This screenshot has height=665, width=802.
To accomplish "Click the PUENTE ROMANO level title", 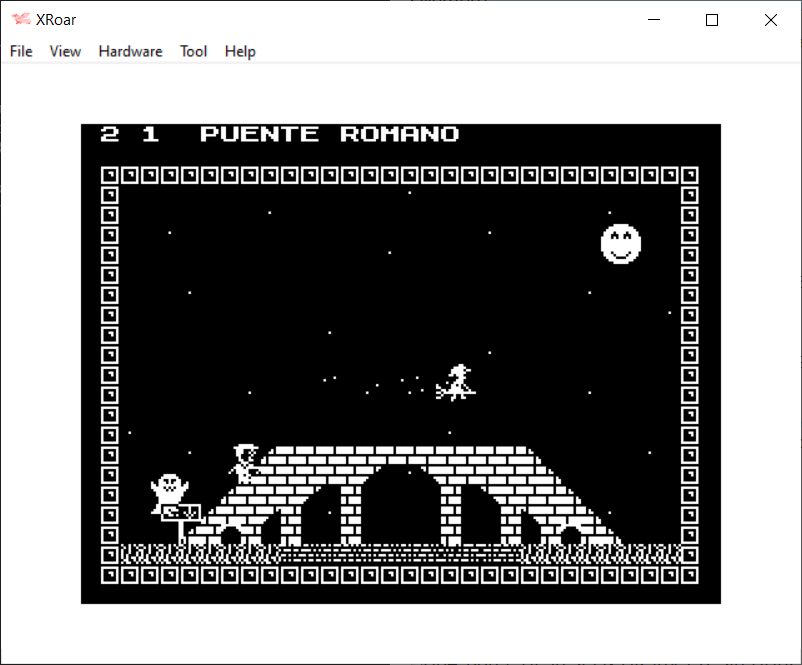I will [329, 134].
